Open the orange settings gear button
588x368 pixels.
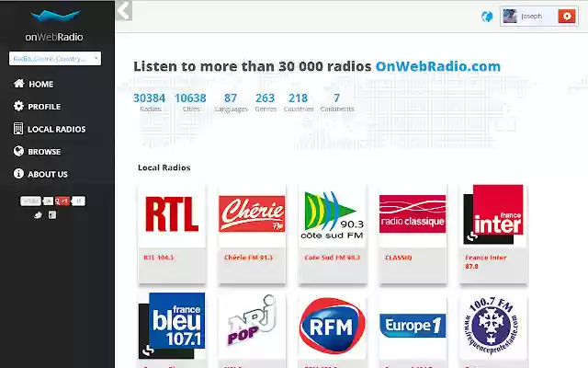[567, 17]
